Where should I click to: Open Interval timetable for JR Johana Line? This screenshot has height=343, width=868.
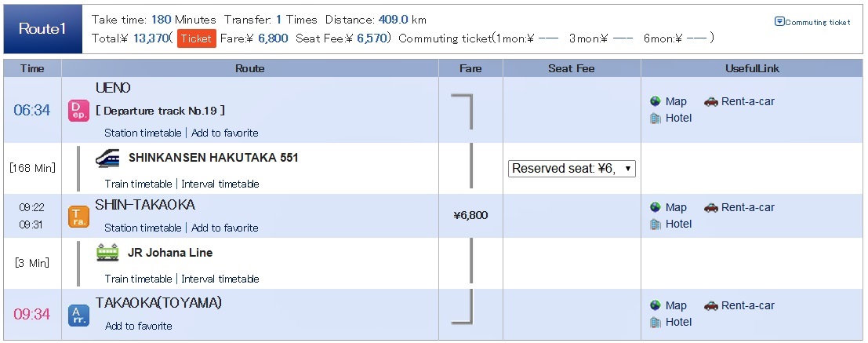[x=220, y=279]
